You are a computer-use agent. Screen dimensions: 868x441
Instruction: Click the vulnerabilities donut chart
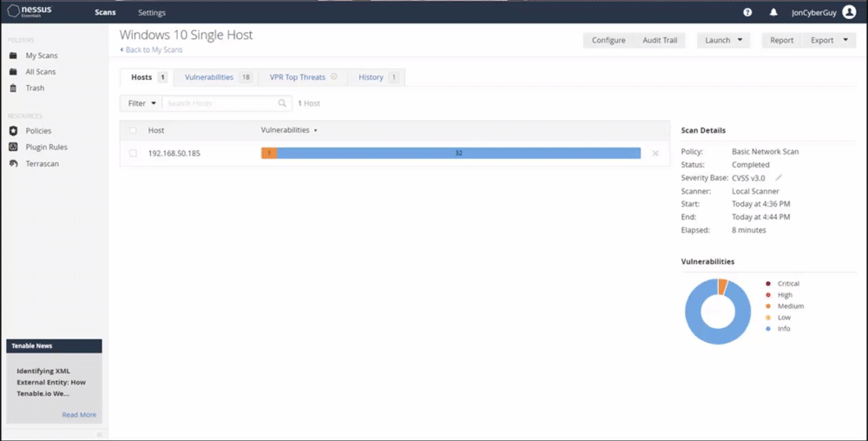pos(718,312)
